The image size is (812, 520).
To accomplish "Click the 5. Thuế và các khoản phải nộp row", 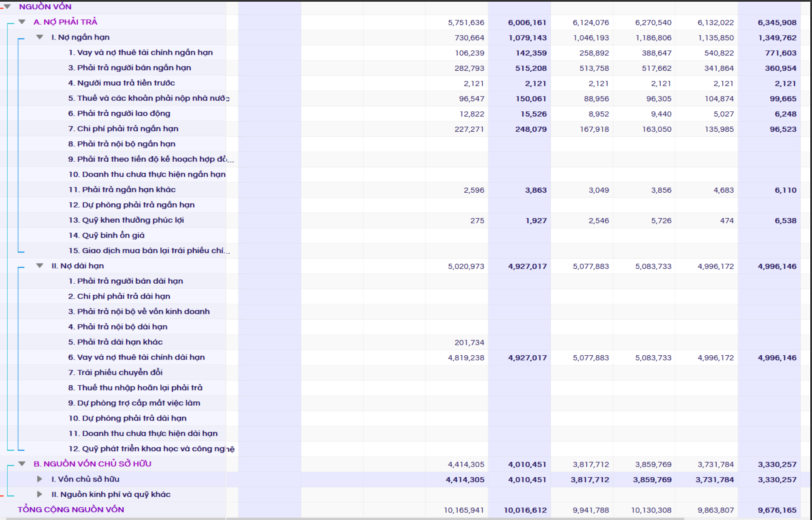I will [148, 98].
